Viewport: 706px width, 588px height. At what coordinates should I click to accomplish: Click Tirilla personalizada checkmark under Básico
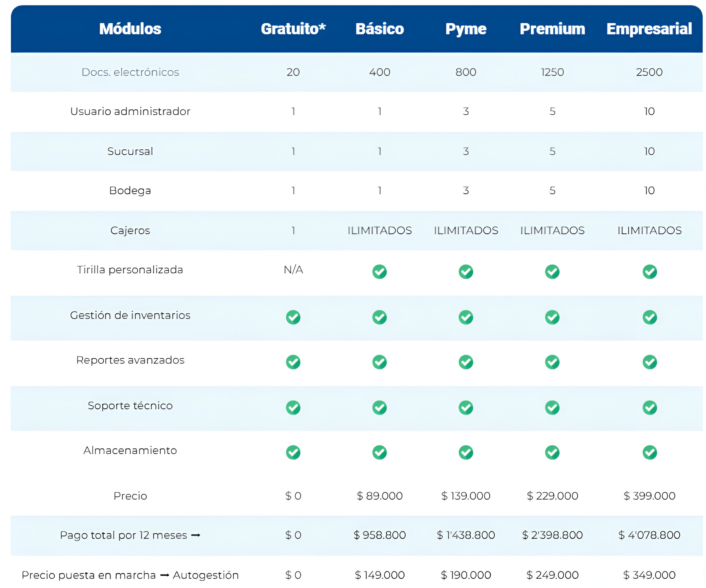[379, 271]
